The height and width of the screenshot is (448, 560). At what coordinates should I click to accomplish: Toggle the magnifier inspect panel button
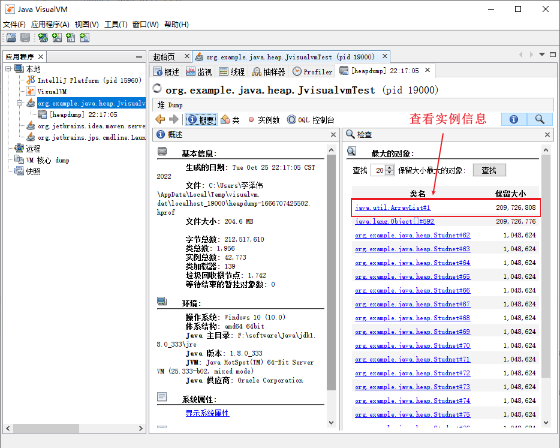click(540, 119)
